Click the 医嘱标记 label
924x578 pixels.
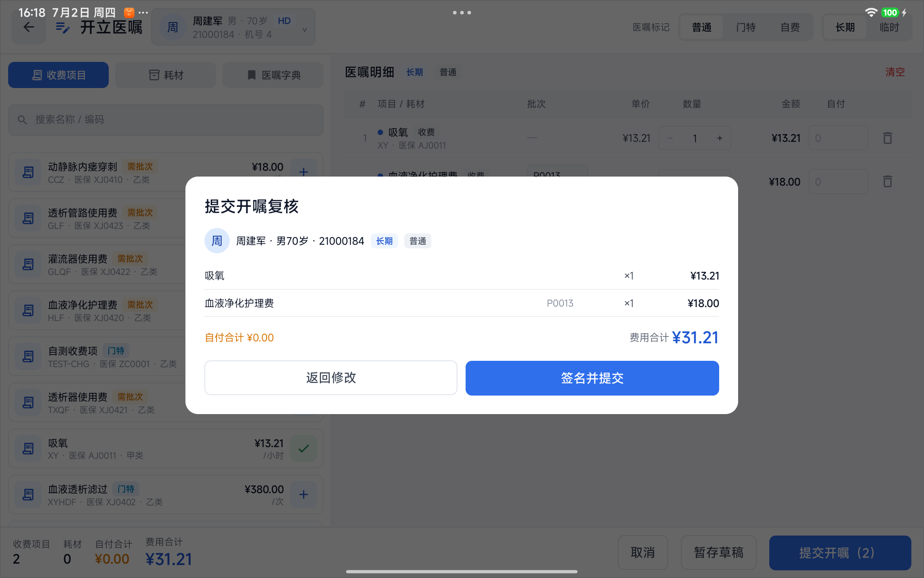click(651, 28)
